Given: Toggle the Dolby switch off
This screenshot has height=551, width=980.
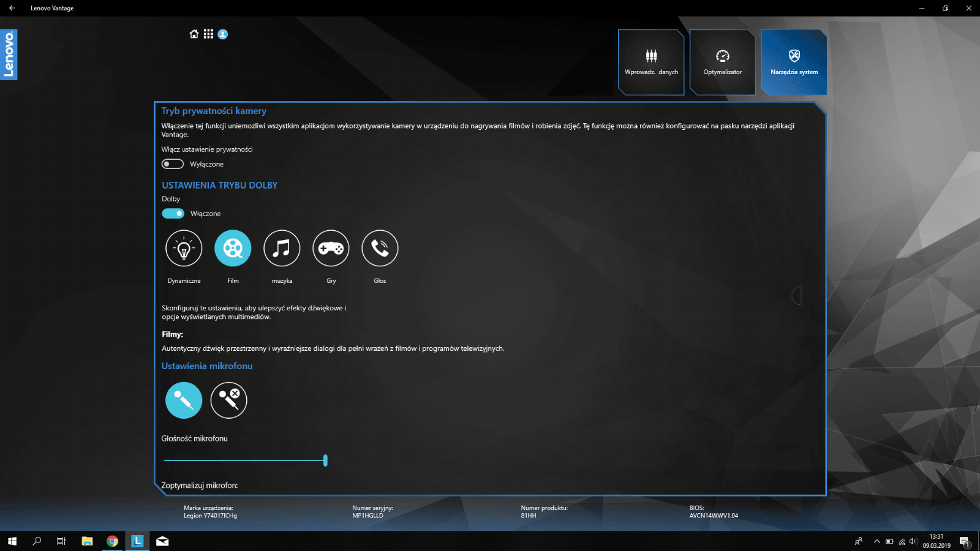Looking at the screenshot, I should tap(173, 214).
